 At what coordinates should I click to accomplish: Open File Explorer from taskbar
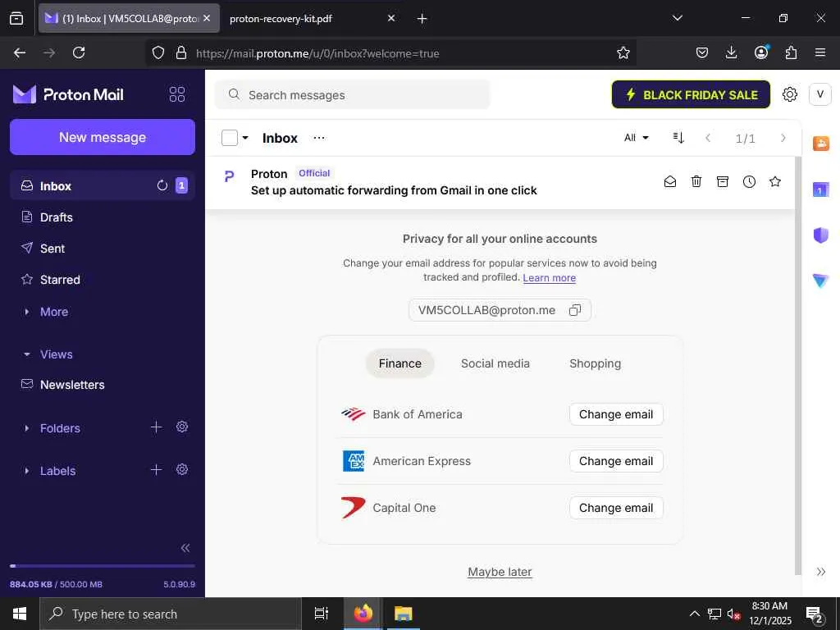(403, 614)
